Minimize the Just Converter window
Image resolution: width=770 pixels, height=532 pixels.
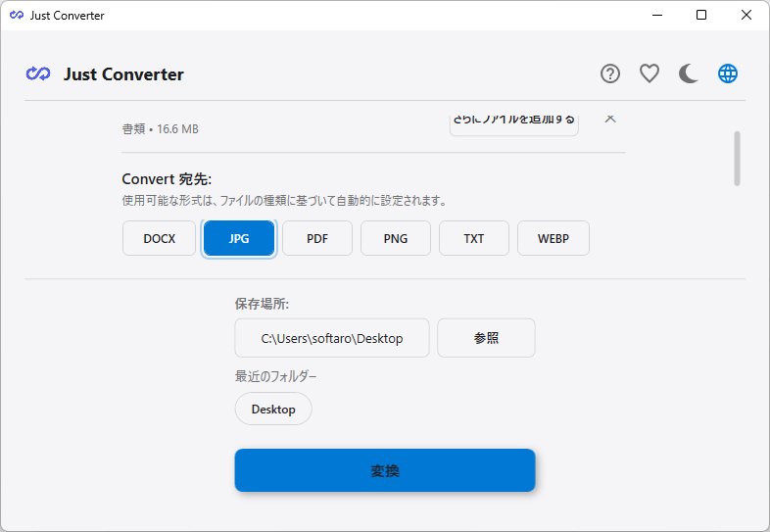657,16
